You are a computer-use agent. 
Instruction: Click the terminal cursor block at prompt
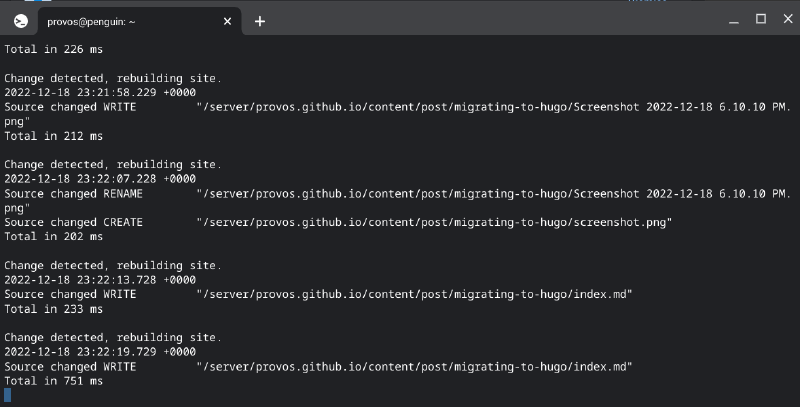[7, 395]
